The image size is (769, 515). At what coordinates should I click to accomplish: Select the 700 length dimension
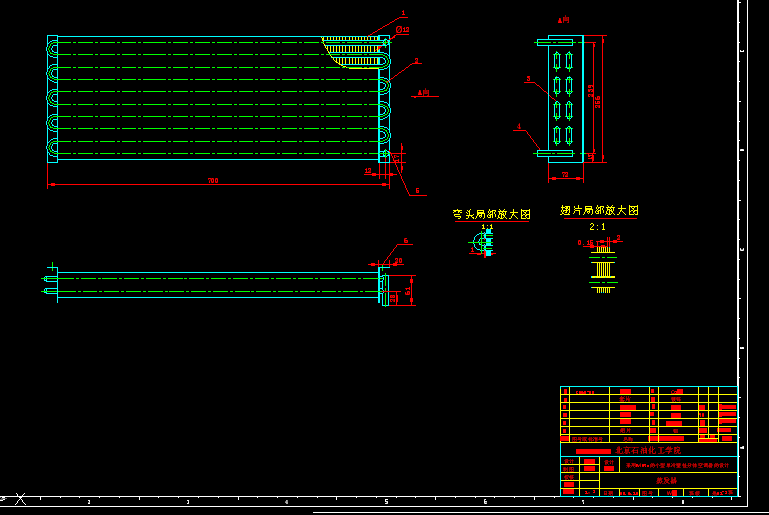point(213,181)
